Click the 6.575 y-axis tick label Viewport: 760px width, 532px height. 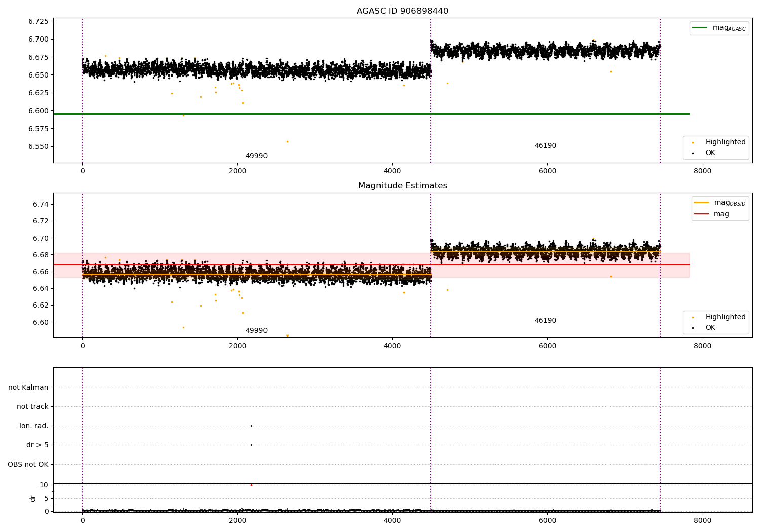pyautogui.click(x=39, y=129)
